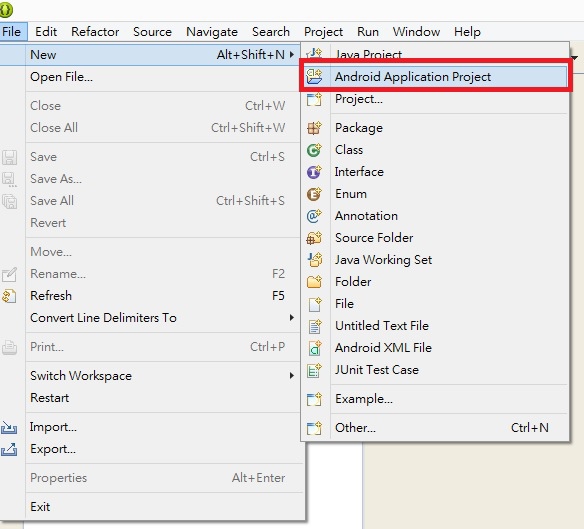
Task: Click the Import icon in File menu
Action: (x=9, y=427)
